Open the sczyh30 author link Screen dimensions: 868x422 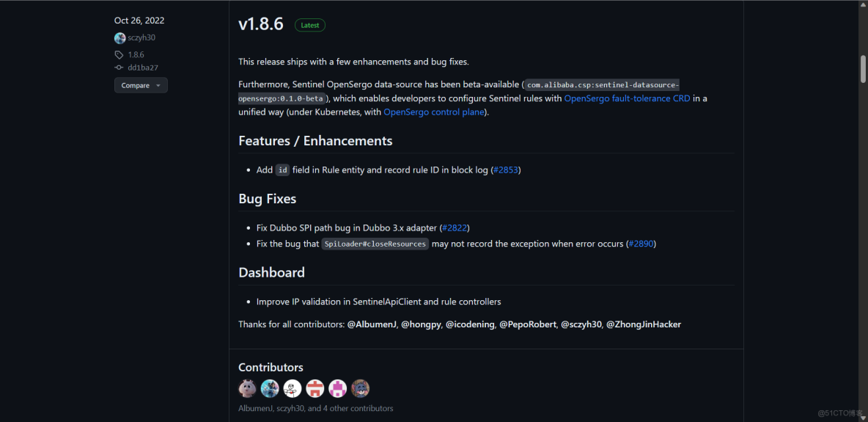pyautogui.click(x=141, y=37)
